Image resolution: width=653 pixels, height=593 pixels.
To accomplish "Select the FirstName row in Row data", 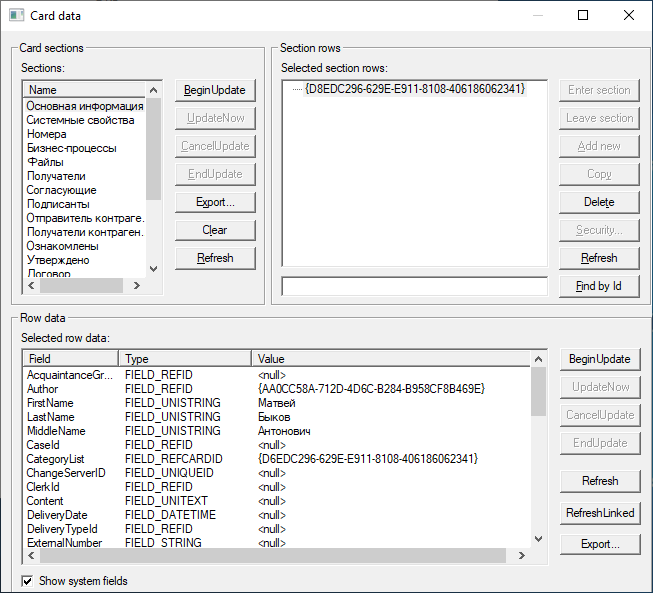I will (51, 403).
